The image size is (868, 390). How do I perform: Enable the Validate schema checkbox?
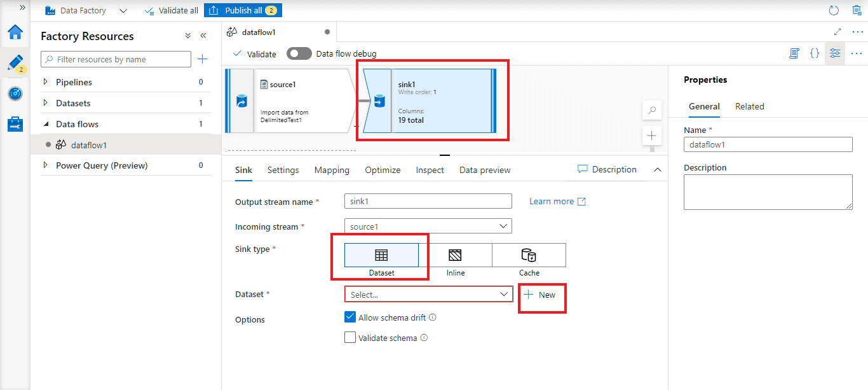tap(349, 337)
